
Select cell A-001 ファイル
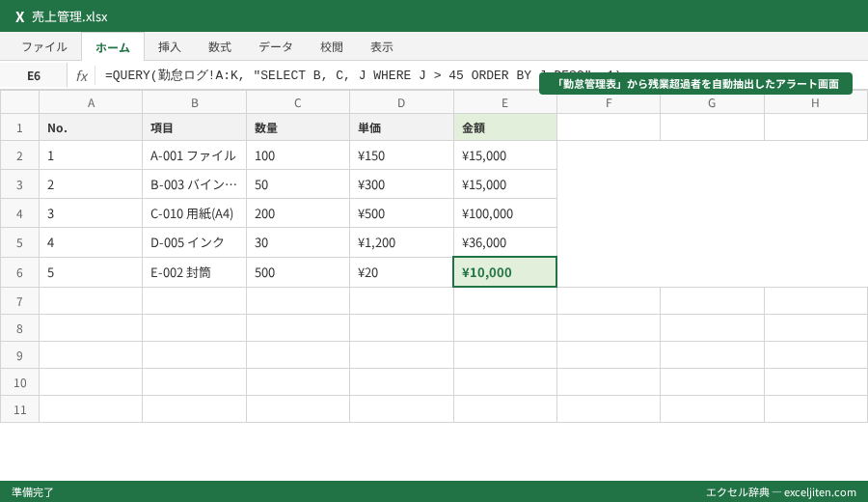tap(194, 155)
